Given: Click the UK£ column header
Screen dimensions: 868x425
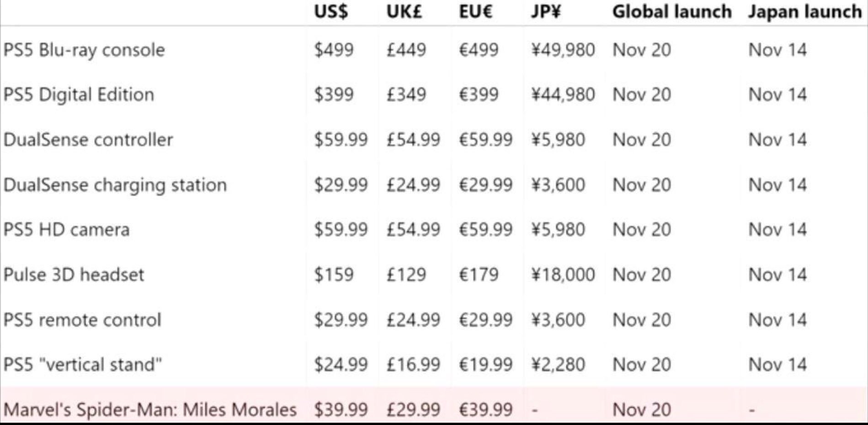Looking at the screenshot, I should (x=404, y=12).
